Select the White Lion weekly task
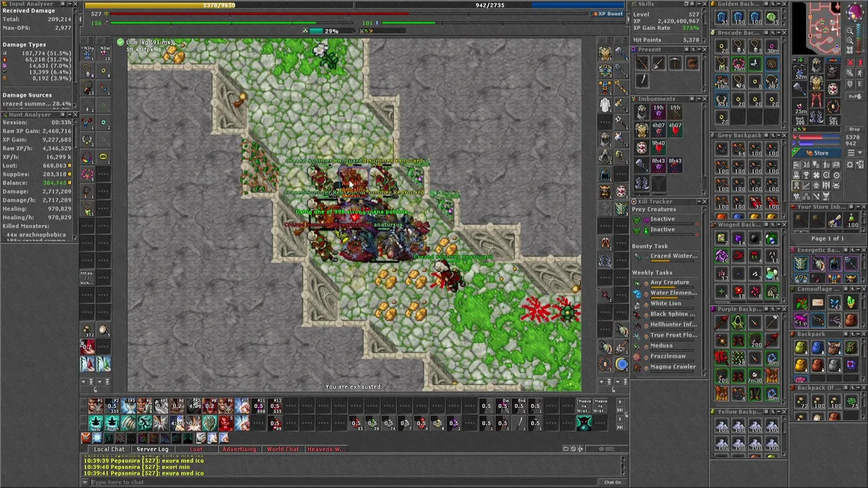 (665, 303)
